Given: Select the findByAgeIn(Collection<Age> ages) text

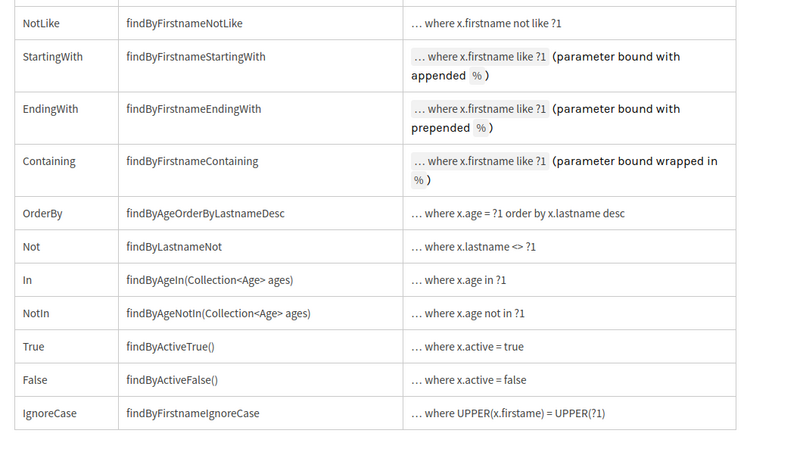Looking at the screenshot, I should tap(210, 280).
